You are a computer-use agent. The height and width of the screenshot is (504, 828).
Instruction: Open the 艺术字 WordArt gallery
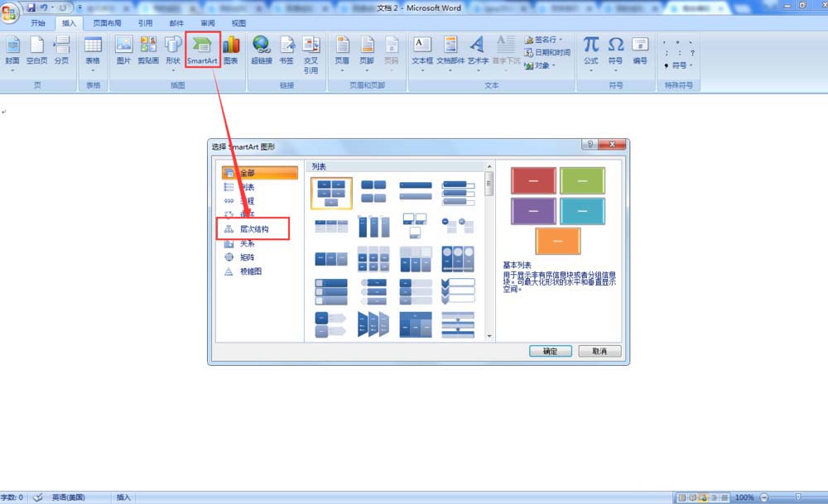click(478, 52)
